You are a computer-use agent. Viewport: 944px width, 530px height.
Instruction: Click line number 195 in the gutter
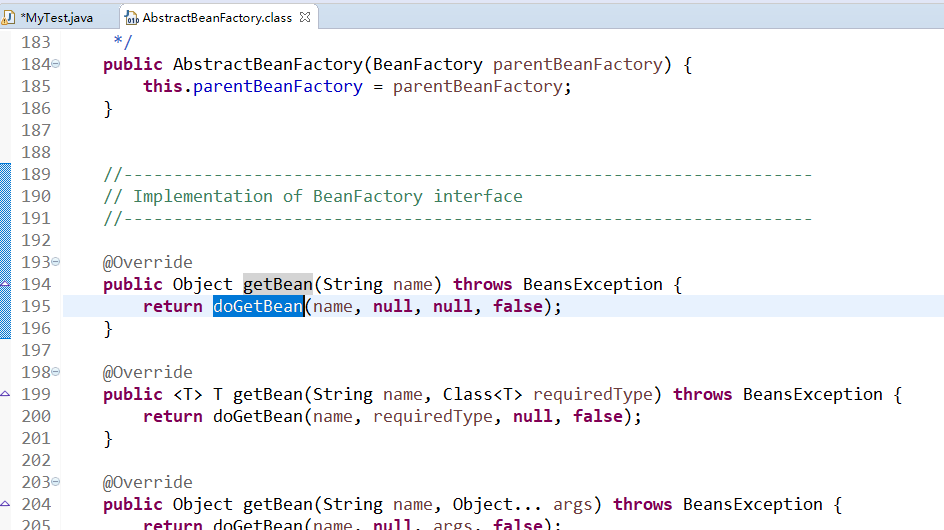pos(36,306)
